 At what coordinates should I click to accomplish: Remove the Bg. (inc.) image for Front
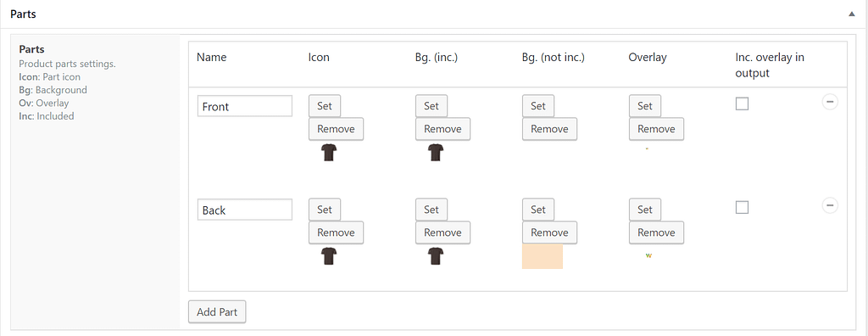pos(442,129)
